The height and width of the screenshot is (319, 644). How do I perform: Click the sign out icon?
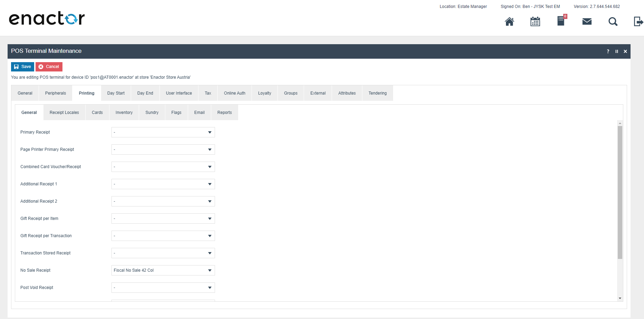coord(638,22)
